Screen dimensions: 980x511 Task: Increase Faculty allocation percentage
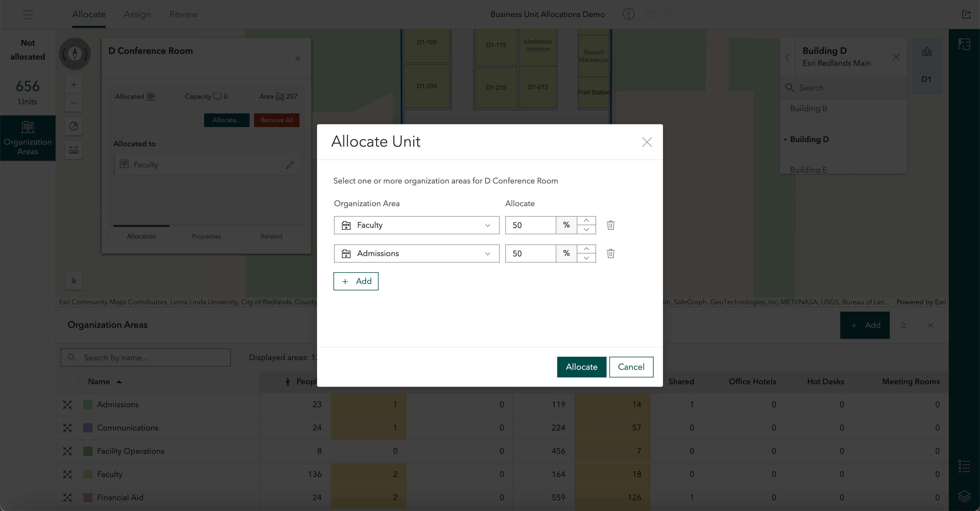click(x=586, y=221)
